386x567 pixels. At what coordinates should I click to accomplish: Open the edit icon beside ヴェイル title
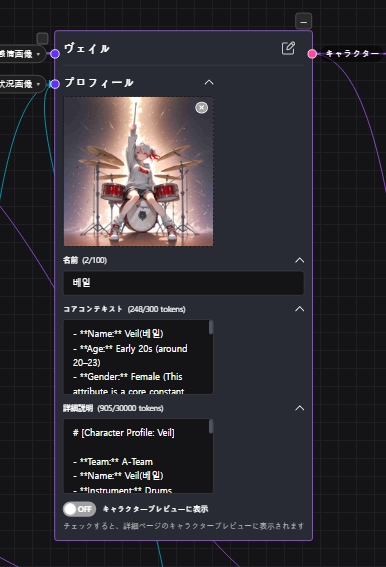click(x=288, y=48)
